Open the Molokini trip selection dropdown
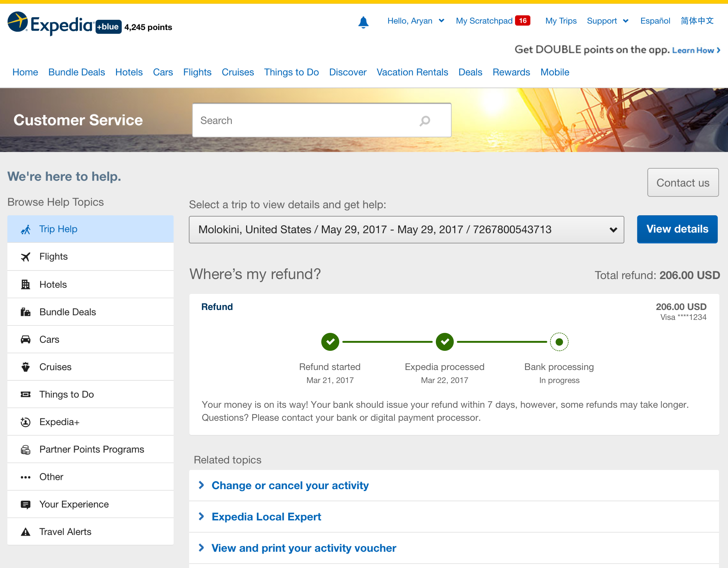Viewport: 728px width, 568px height. 406,230
